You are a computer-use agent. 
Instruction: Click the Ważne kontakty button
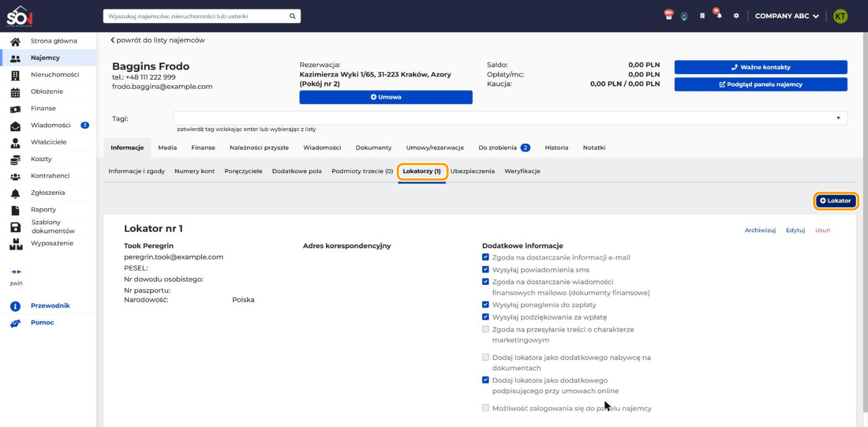(x=761, y=67)
